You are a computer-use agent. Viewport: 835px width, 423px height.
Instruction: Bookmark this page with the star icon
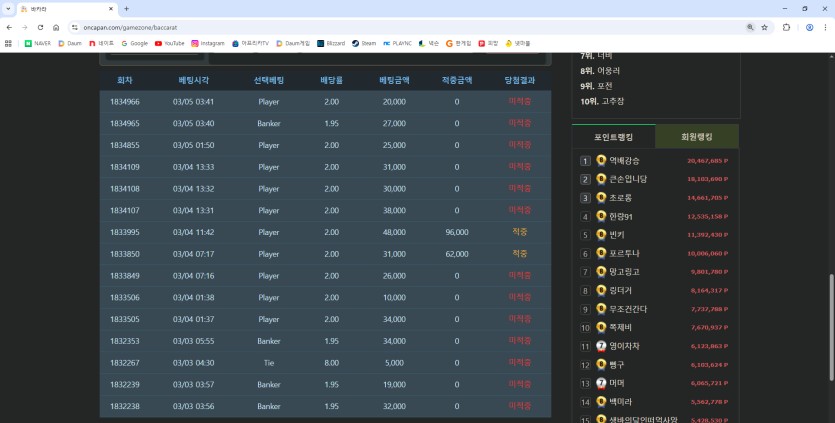(765, 27)
